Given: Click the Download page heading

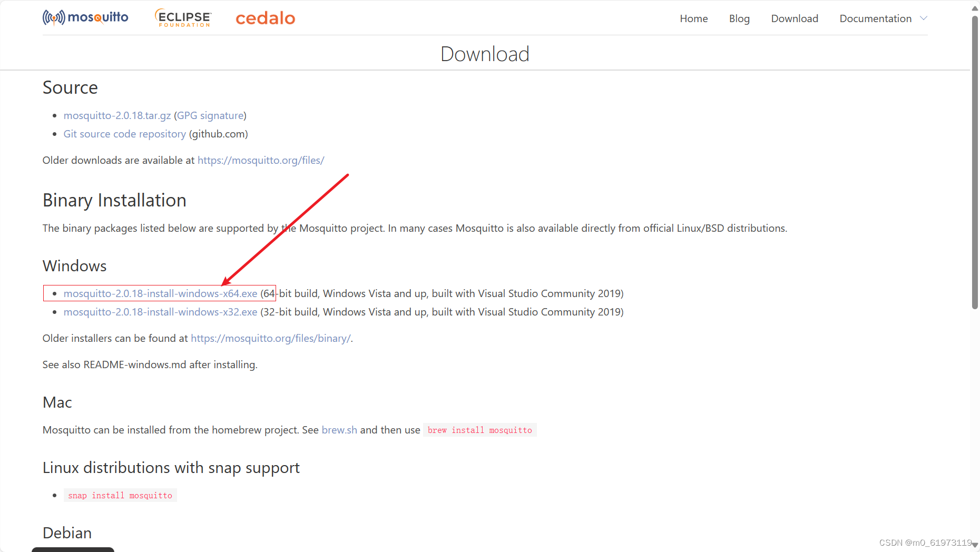Looking at the screenshot, I should (x=485, y=54).
